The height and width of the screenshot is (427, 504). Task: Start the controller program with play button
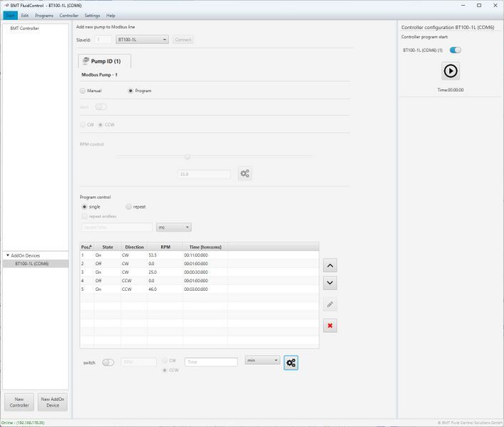click(451, 71)
